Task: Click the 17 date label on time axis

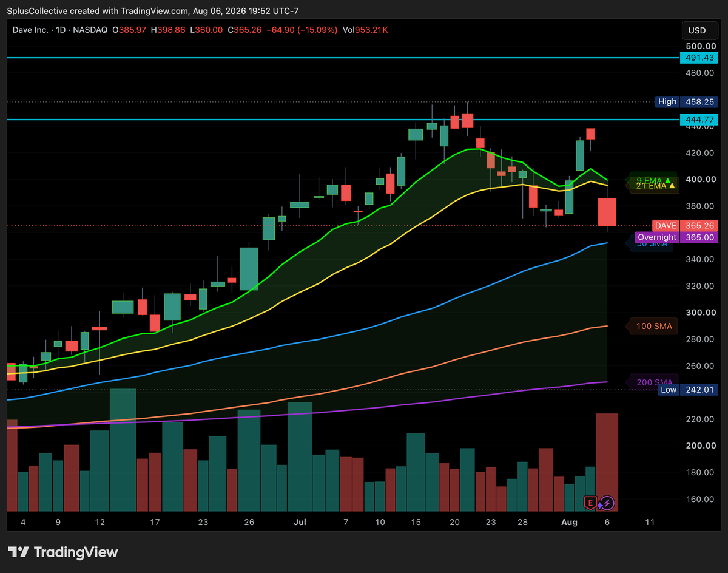Action: point(155,522)
